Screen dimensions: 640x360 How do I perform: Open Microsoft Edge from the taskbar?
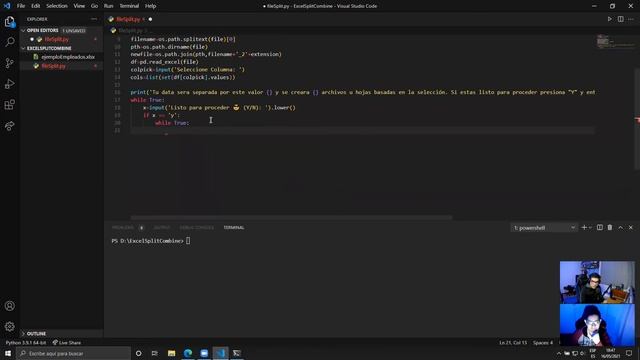coord(188,353)
